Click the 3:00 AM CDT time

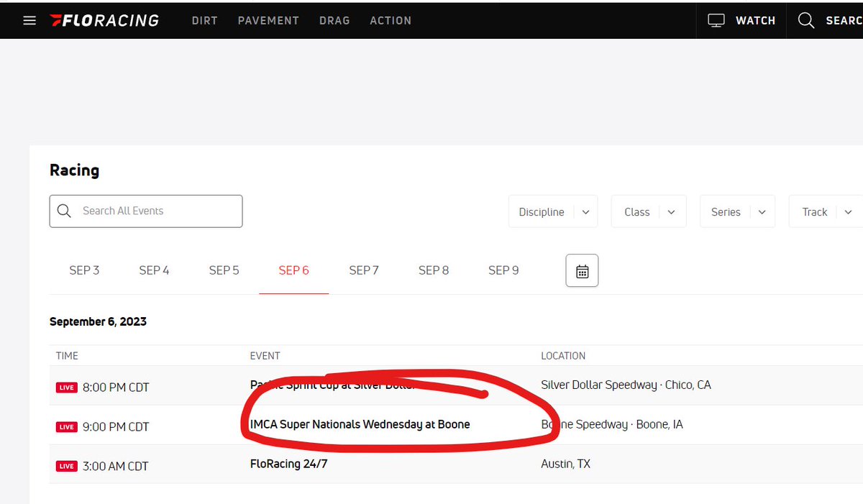point(116,466)
